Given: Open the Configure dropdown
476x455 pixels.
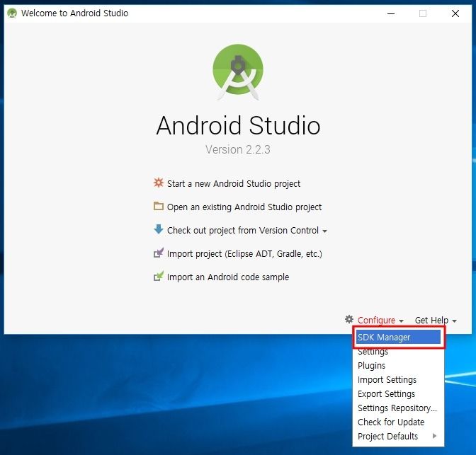Looking at the screenshot, I should (380, 320).
